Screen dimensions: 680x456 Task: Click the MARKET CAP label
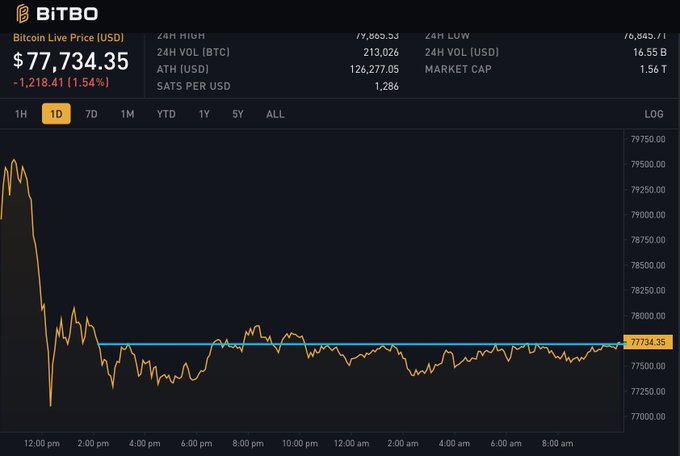point(458,69)
